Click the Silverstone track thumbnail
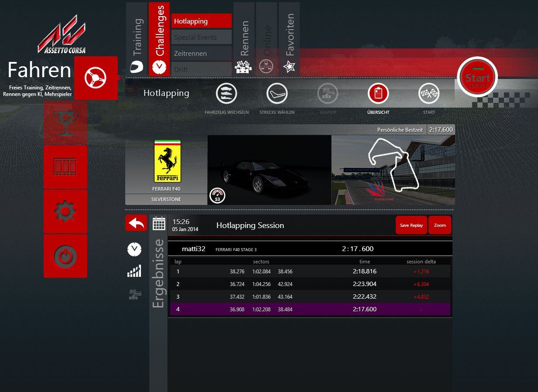The height and width of the screenshot is (392, 538). (x=393, y=170)
